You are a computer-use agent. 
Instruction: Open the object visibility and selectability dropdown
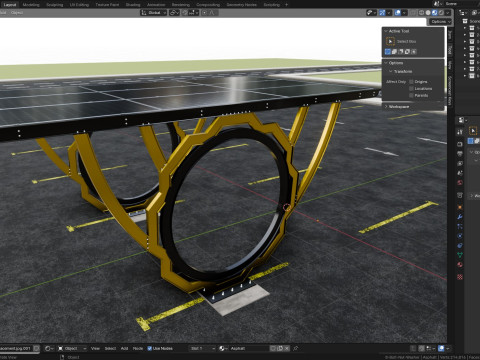pyautogui.click(x=371, y=13)
